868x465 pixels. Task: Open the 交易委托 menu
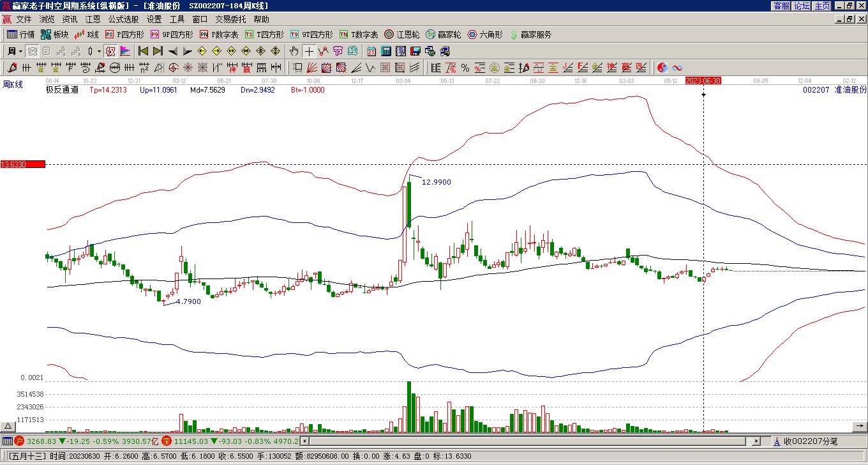(x=230, y=20)
